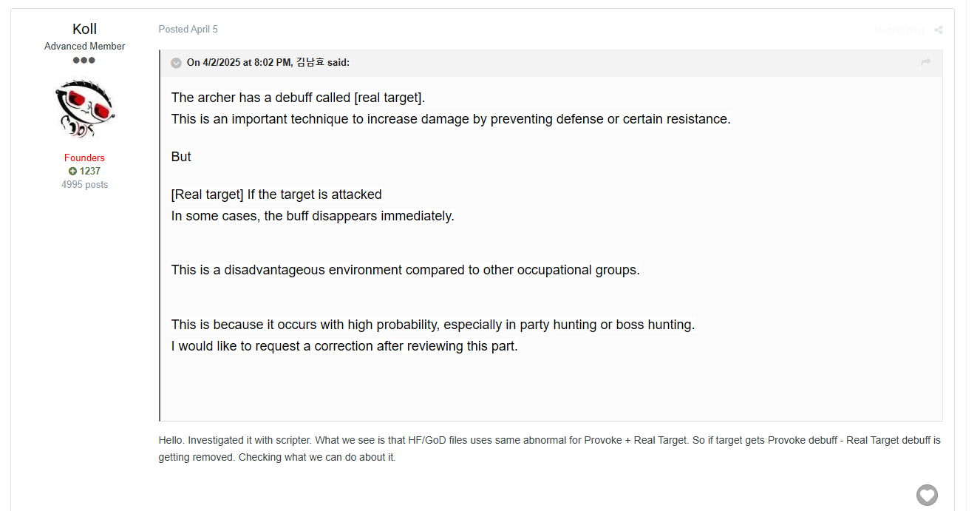This screenshot has width=980, height=511.
Task: Click the arrow to go to quoted post
Action: (925, 63)
